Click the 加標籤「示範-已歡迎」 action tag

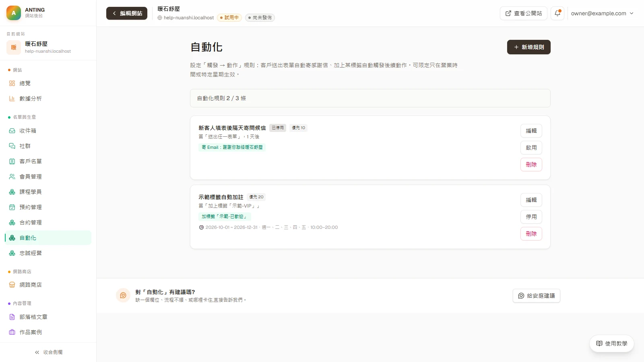click(225, 216)
